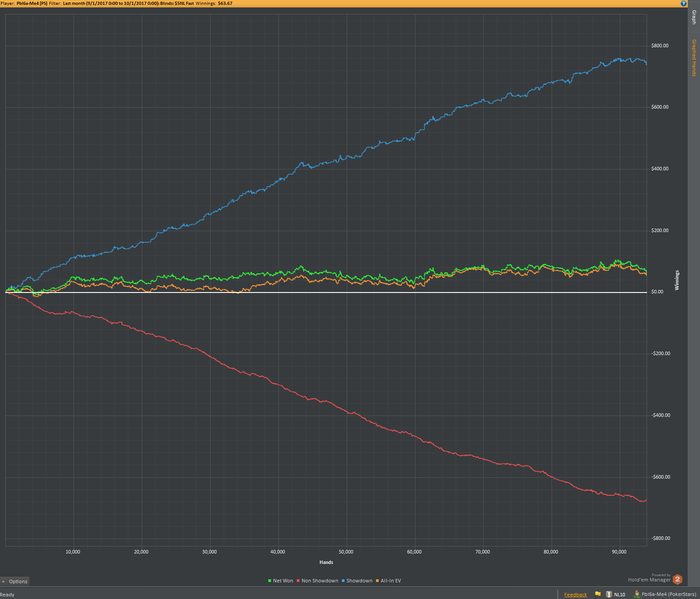Image resolution: width=700 pixels, height=599 pixels.
Task: Click the All-In EV orange legend marker
Action: click(x=377, y=581)
